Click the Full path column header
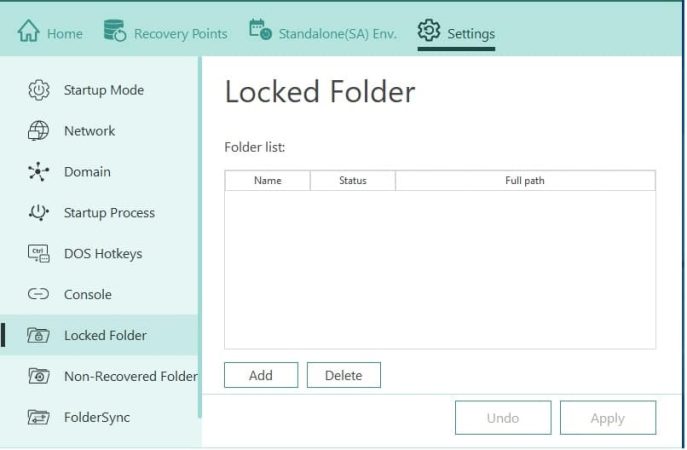Viewport: 687px width, 450px height. point(525,181)
